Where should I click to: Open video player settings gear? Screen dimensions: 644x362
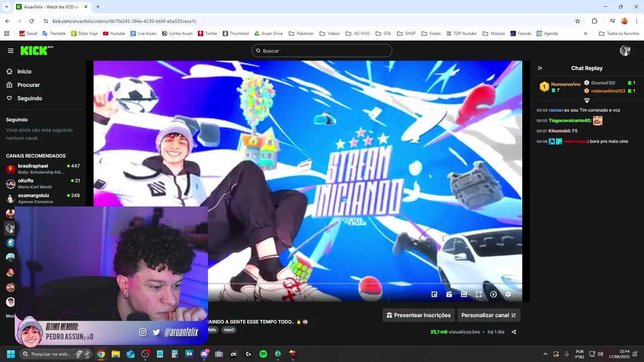[508, 295]
